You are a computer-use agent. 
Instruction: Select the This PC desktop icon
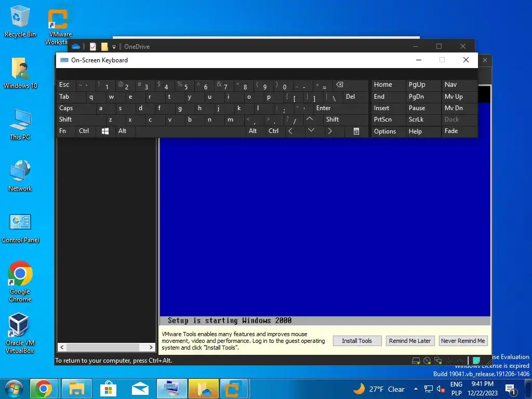pos(20,125)
